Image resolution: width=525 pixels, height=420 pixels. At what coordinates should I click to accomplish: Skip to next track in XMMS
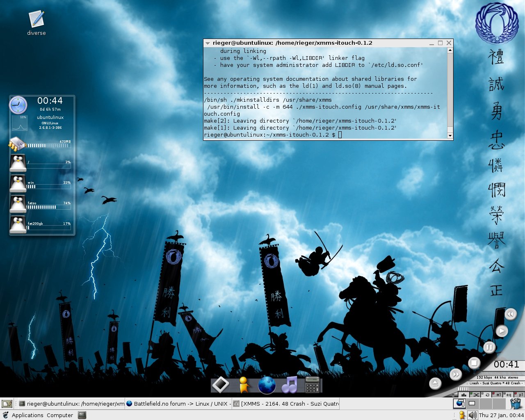[456, 374]
